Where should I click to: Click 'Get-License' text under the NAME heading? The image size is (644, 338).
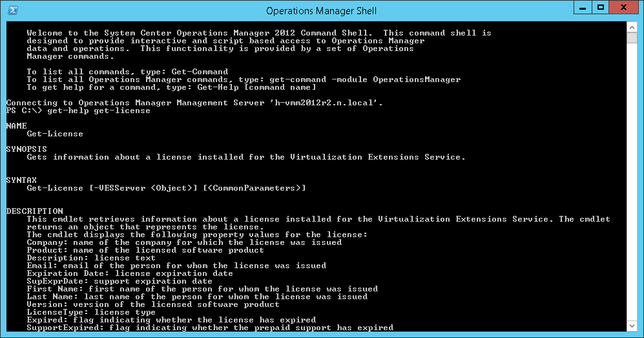(55, 134)
